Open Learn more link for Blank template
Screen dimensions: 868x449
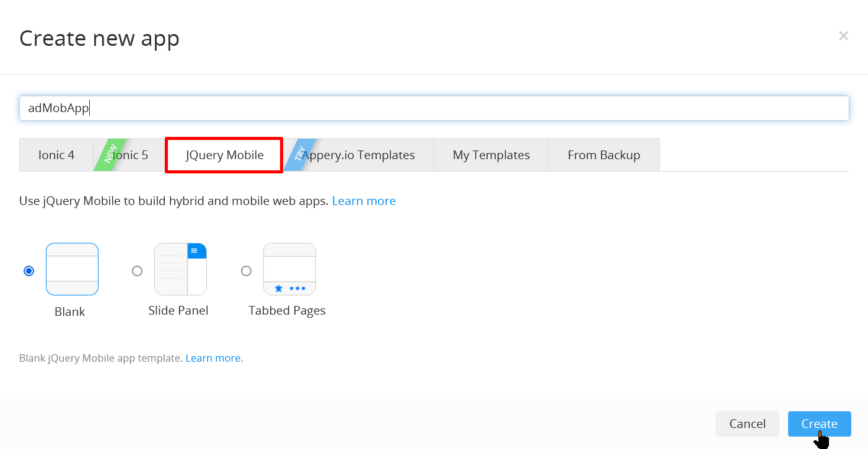click(213, 358)
